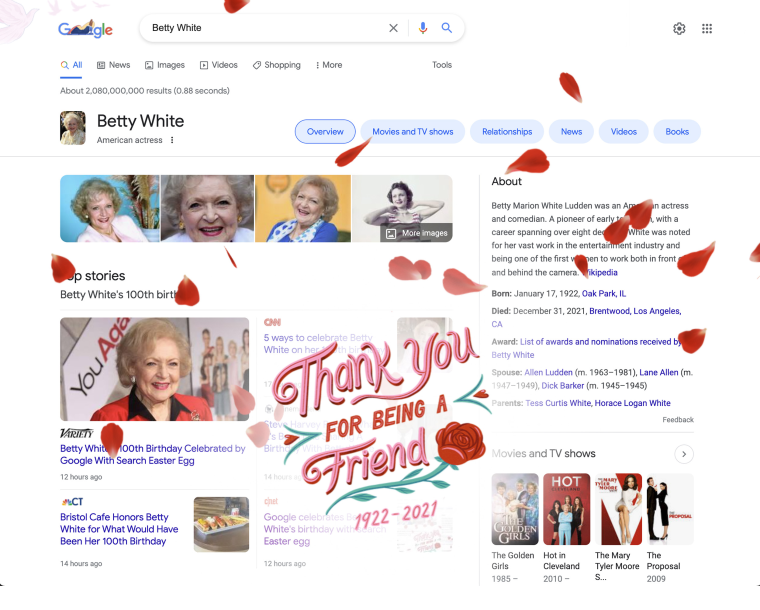This screenshot has width=760, height=610.
Task: Open the Allen Ludden spouse link
Action: (549, 373)
